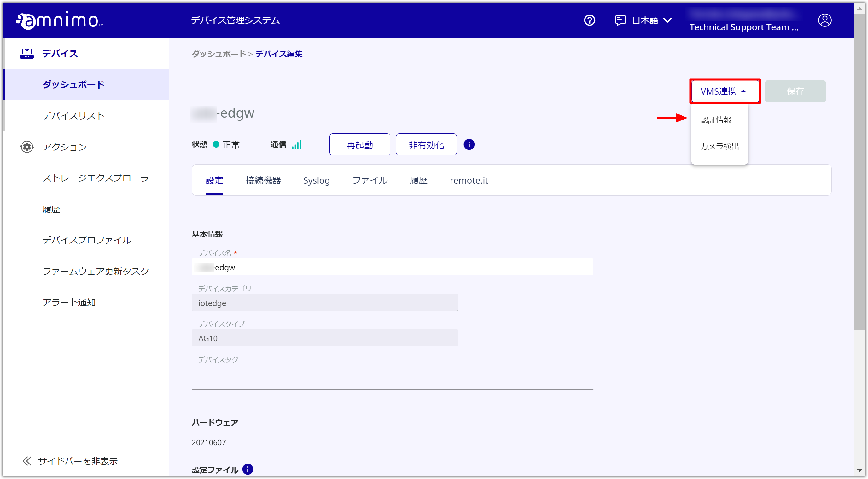Click info icon next to 非有効化 button
The image size is (868, 479).
click(469, 145)
